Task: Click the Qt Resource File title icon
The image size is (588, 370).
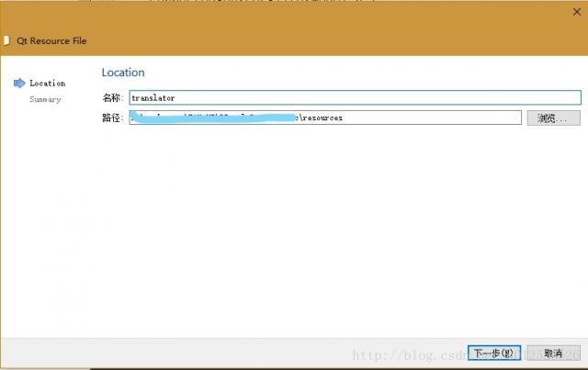Action: point(7,40)
